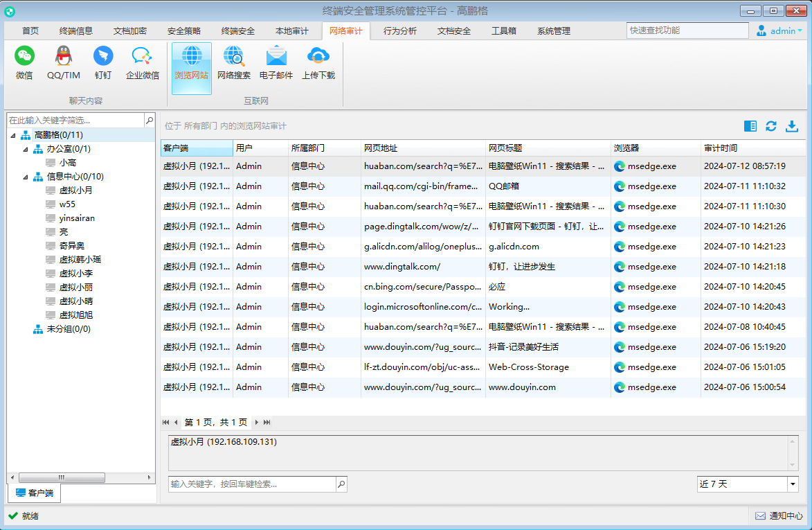
Task: Sort by the 网页地址 column header
Action: point(423,148)
